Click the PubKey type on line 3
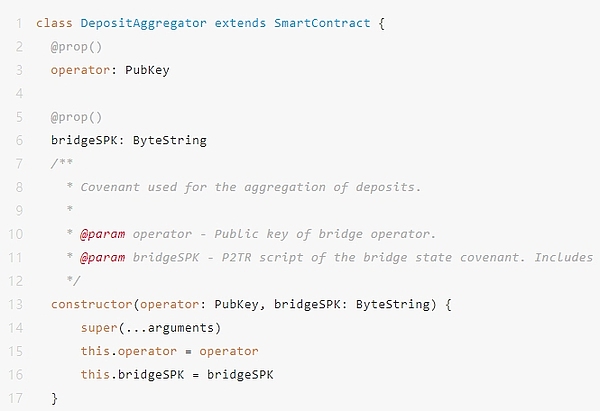The image size is (600, 411). (149, 70)
